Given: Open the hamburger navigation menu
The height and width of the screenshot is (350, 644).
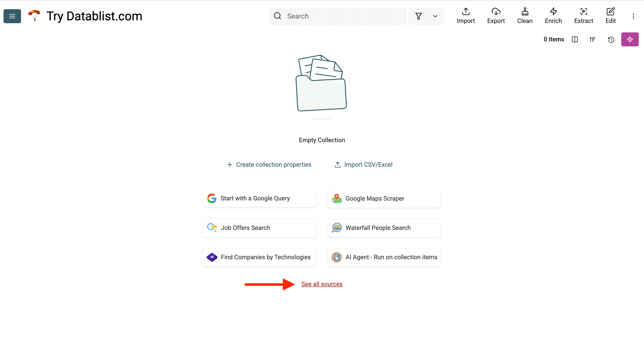Looking at the screenshot, I should pos(12,16).
